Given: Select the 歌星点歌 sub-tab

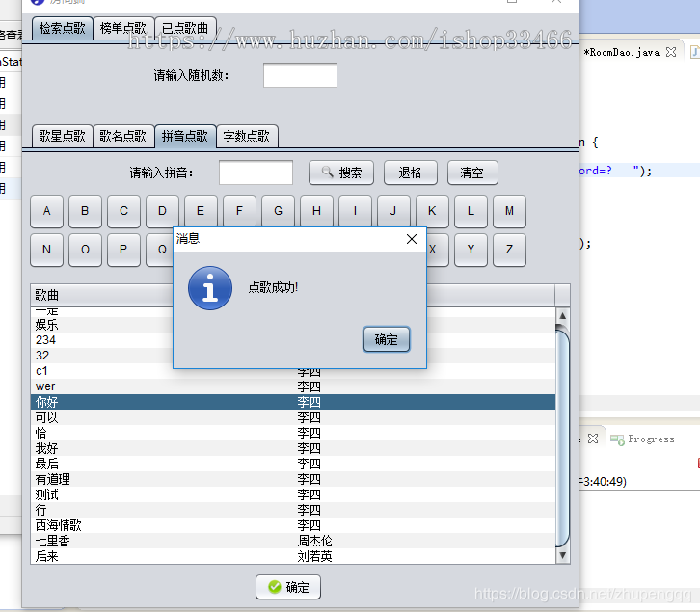Looking at the screenshot, I should [x=62, y=136].
